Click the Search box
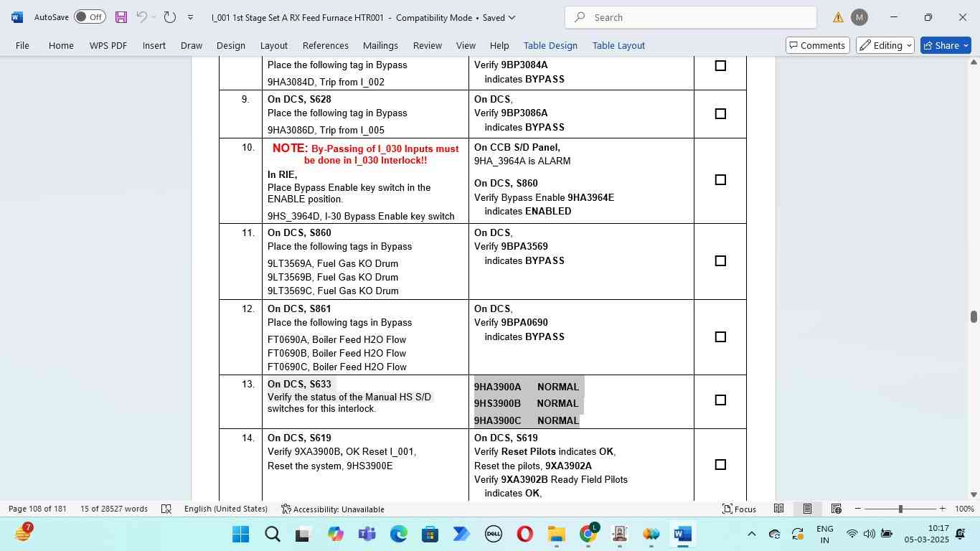 point(691,17)
